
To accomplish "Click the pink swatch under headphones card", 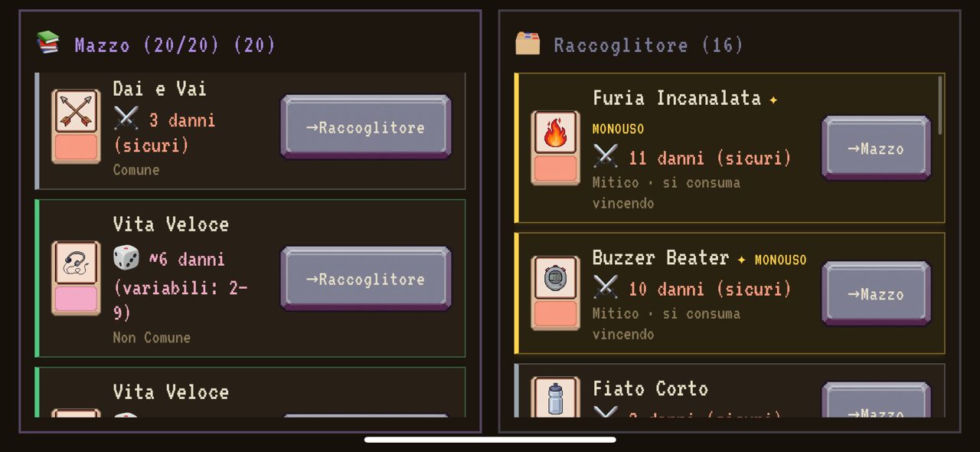I will point(76,298).
